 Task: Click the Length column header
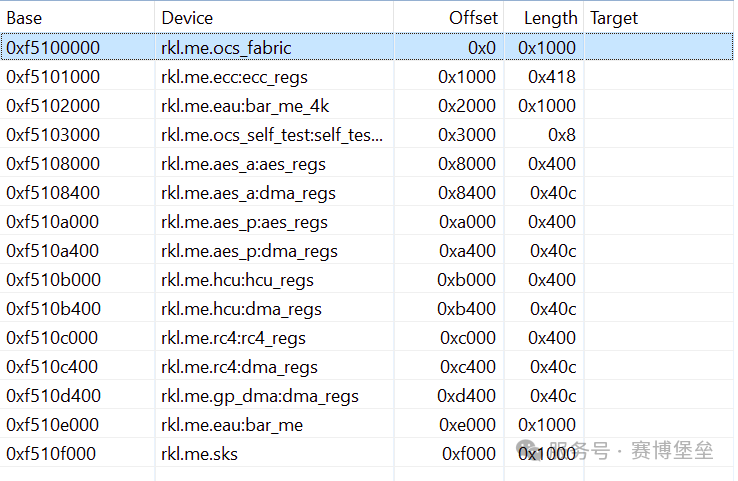tap(544, 18)
